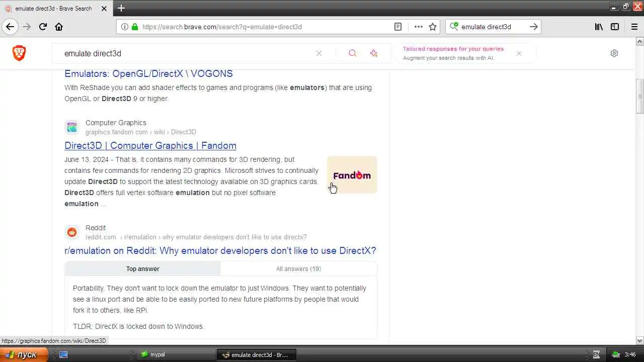644x362 pixels.
Task: Open r/emulation Reddit result link
Action: [x=220, y=250]
